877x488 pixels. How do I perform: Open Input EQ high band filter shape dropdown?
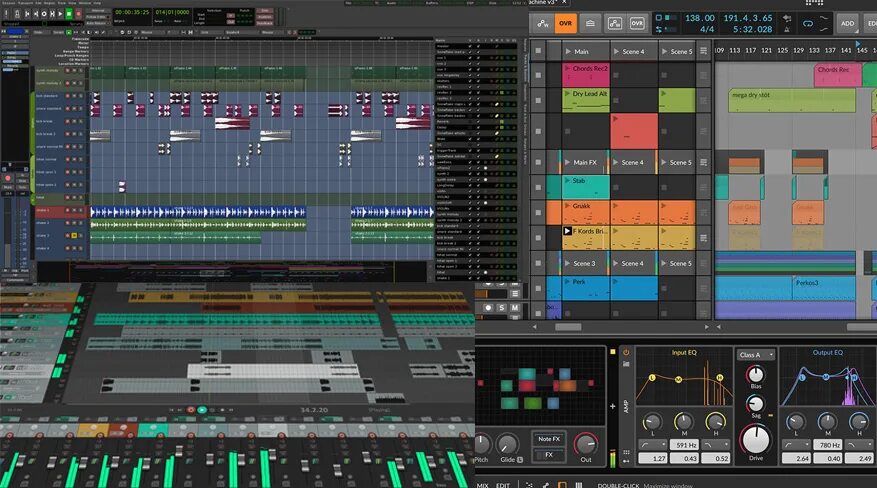[715, 444]
